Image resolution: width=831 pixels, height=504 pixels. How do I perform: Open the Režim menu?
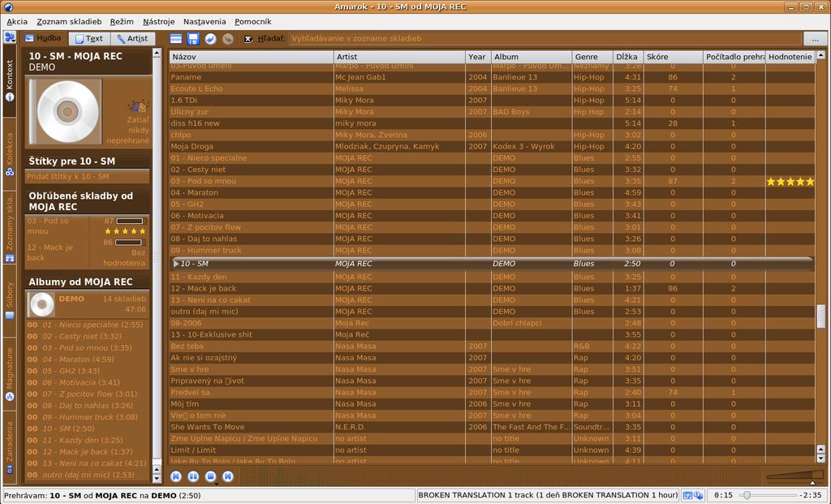point(122,22)
